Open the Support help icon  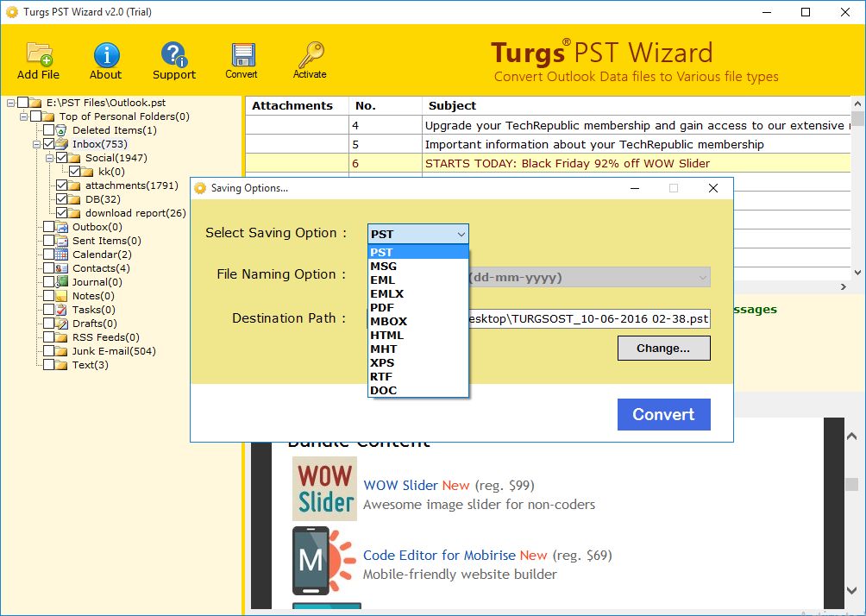(174, 54)
